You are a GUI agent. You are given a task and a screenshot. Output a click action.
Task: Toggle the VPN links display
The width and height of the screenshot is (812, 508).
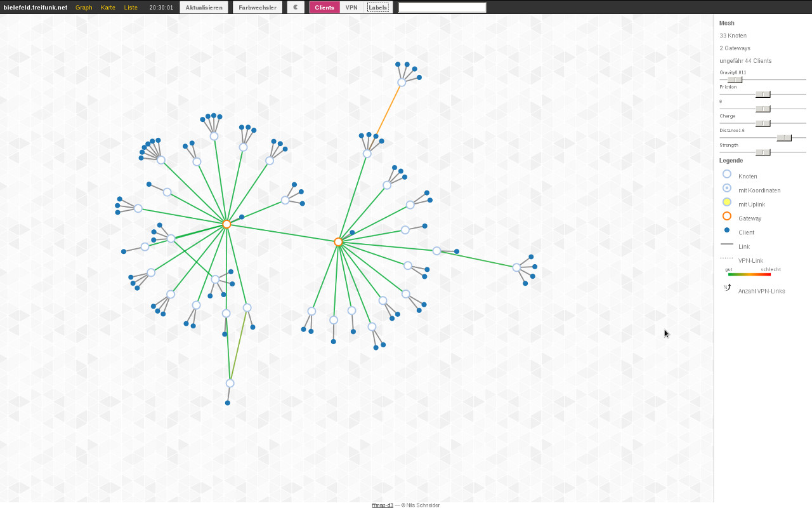point(351,8)
